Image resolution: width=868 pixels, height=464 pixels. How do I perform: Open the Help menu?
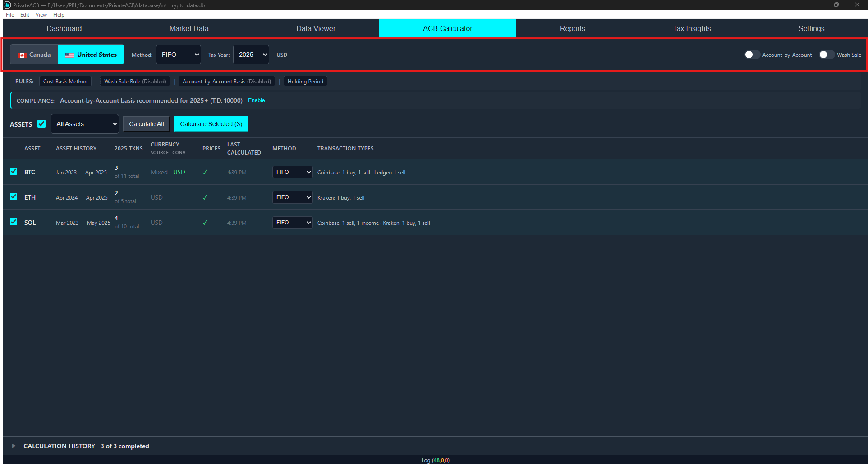(59, 14)
